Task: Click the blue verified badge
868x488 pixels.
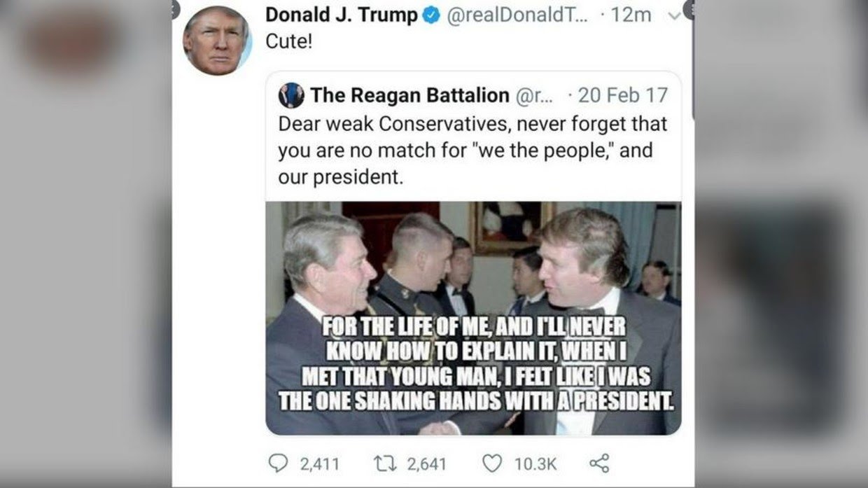Action: [x=433, y=15]
